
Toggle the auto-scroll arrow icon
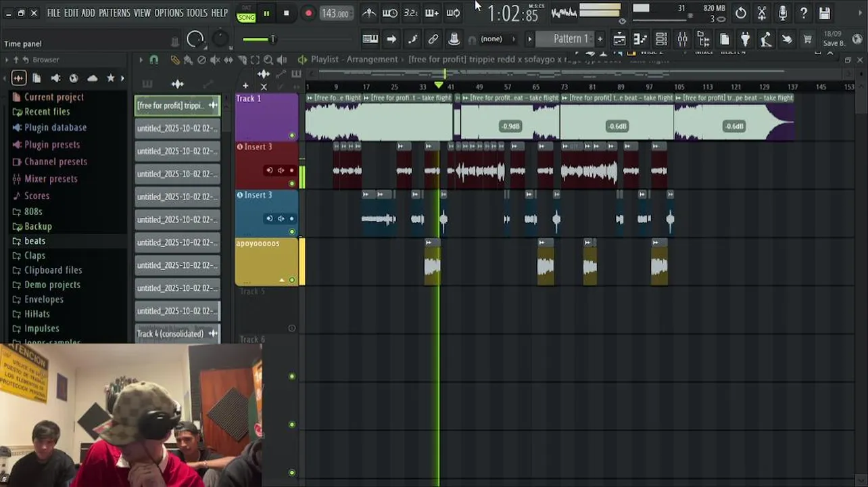391,39
